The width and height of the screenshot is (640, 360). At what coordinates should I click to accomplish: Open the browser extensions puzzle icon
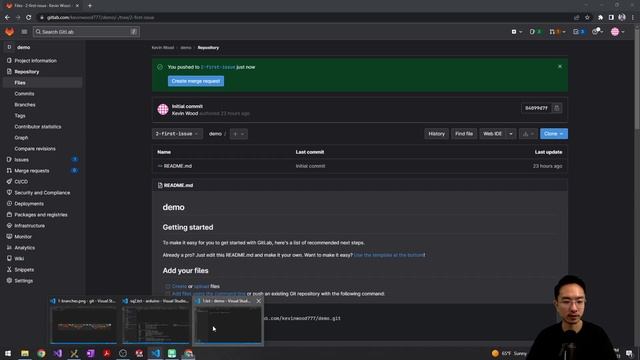point(600,18)
